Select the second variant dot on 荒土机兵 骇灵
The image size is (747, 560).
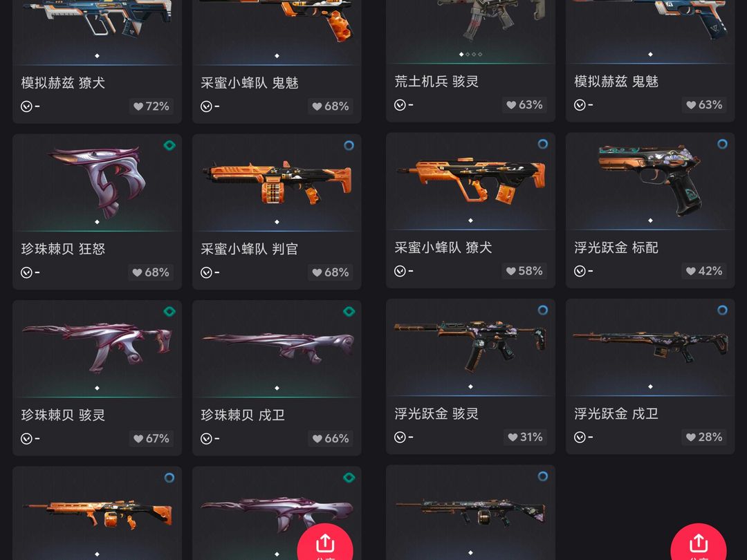pyautogui.click(x=468, y=55)
